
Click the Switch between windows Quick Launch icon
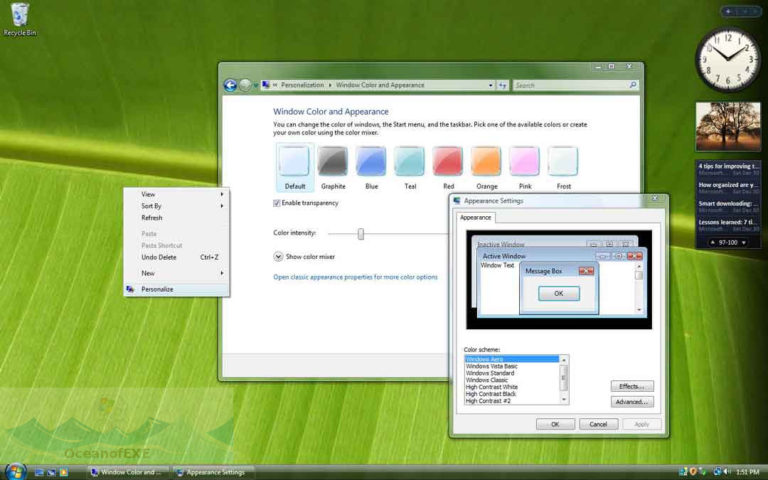tap(51, 473)
